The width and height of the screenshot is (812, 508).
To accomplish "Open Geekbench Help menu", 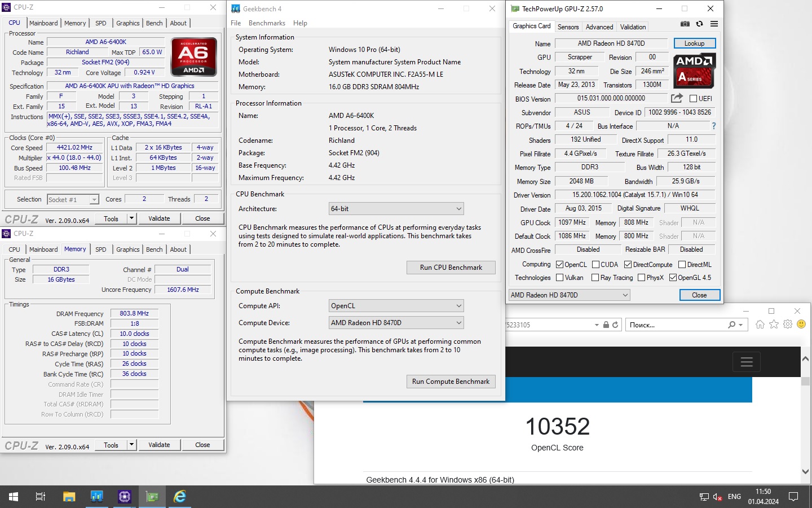I will coord(300,23).
